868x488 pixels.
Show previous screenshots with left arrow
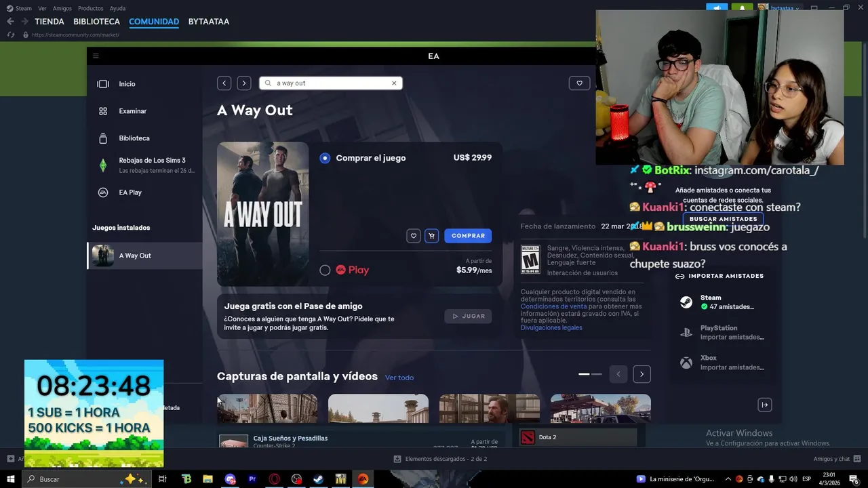pyautogui.click(x=618, y=374)
